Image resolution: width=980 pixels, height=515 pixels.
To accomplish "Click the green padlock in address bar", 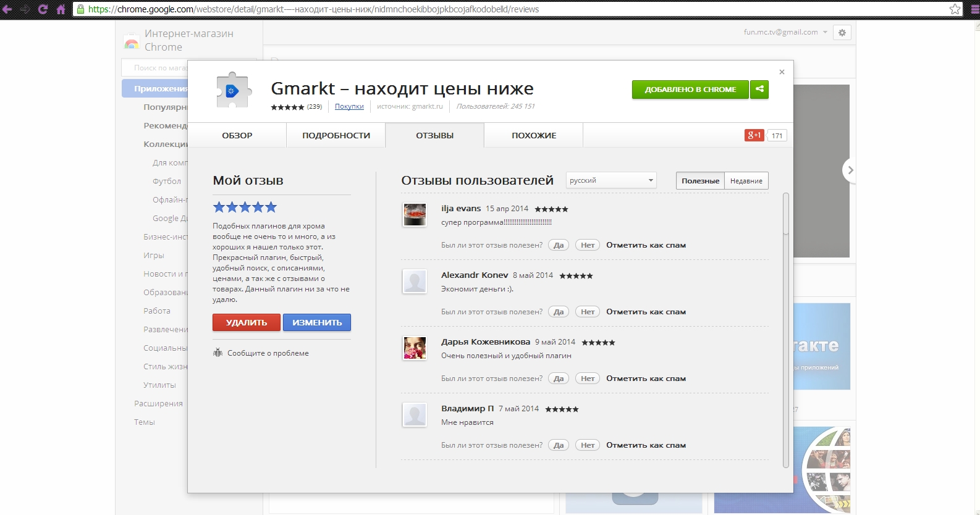I will point(80,9).
